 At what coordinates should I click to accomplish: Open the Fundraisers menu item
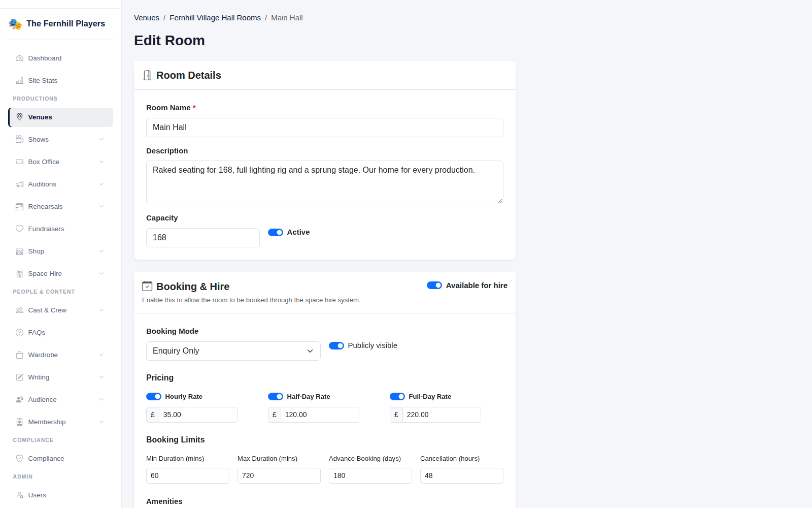coord(61,229)
